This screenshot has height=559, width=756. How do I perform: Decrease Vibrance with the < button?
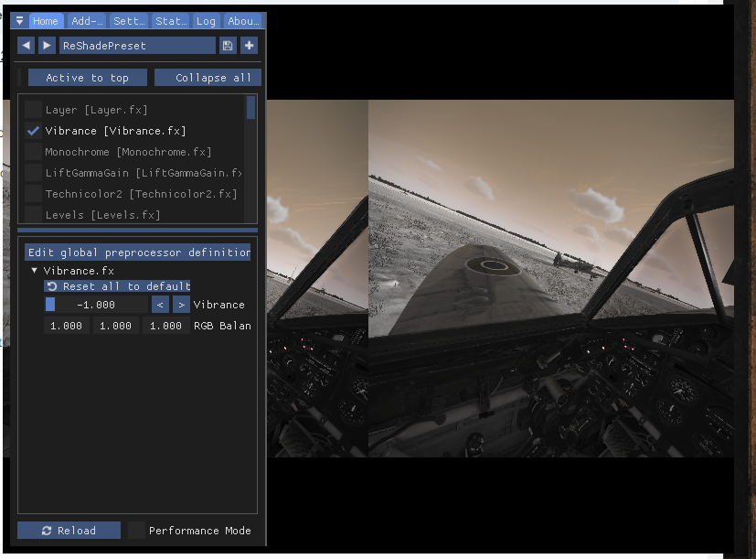coord(161,305)
